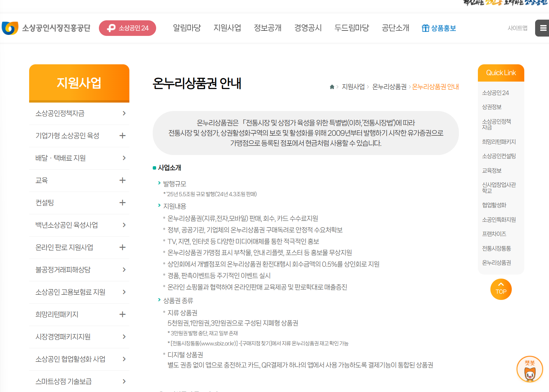Open the 공단소개 menu
Image resolution: width=549 pixels, height=392 pixels.
tap(396, 28)
